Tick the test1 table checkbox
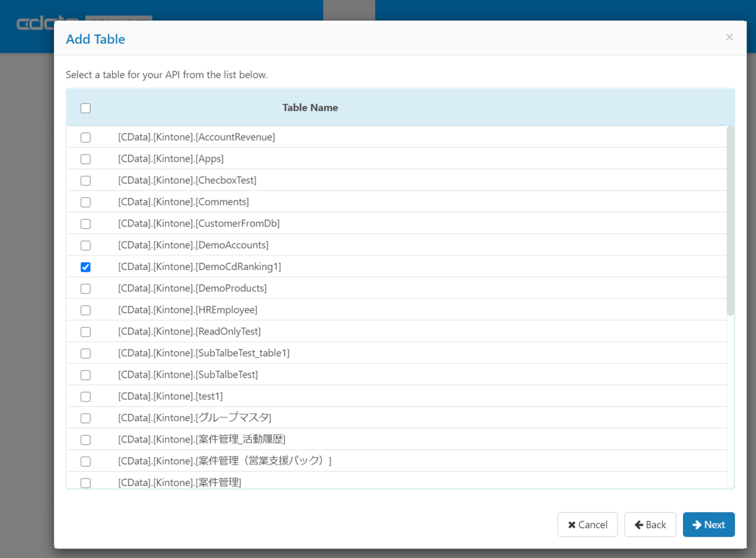This screenshot has height=558, width=756. pos(86,397)
